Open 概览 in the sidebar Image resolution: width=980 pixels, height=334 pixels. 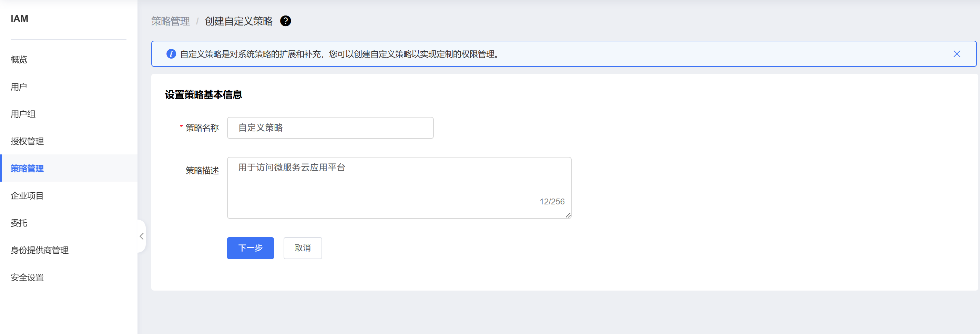click(x=19, y=60)
